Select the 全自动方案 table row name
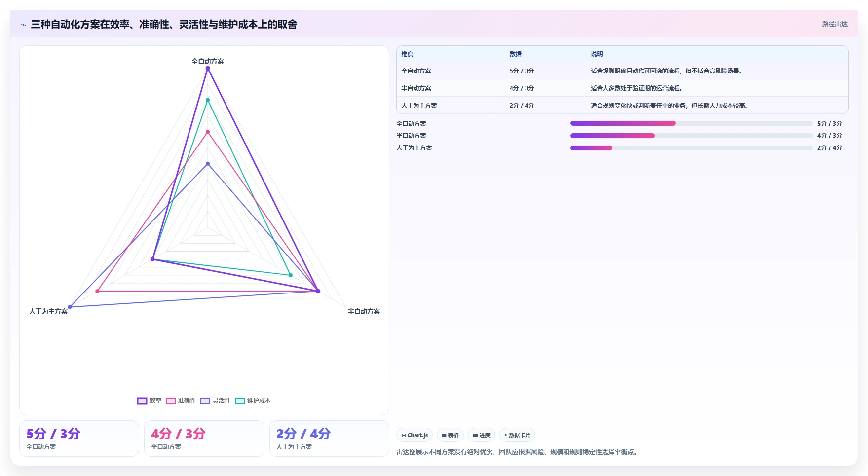 [x=416, y=71]
